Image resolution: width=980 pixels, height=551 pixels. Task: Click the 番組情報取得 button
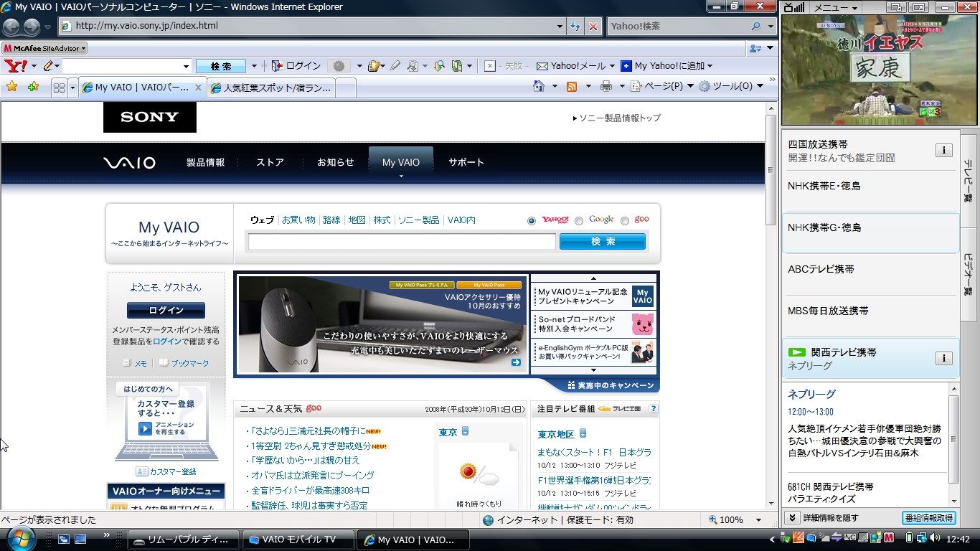[x=928, y=518]
